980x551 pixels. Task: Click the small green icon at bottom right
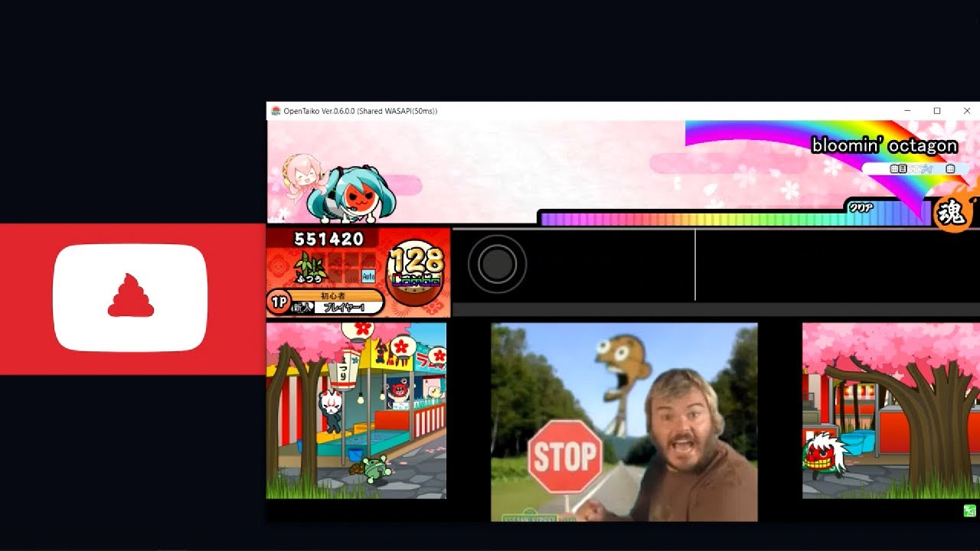point(969,510)
